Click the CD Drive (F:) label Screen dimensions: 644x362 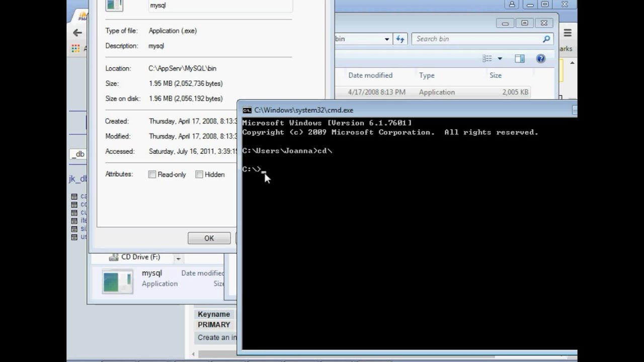coord(141,257)
